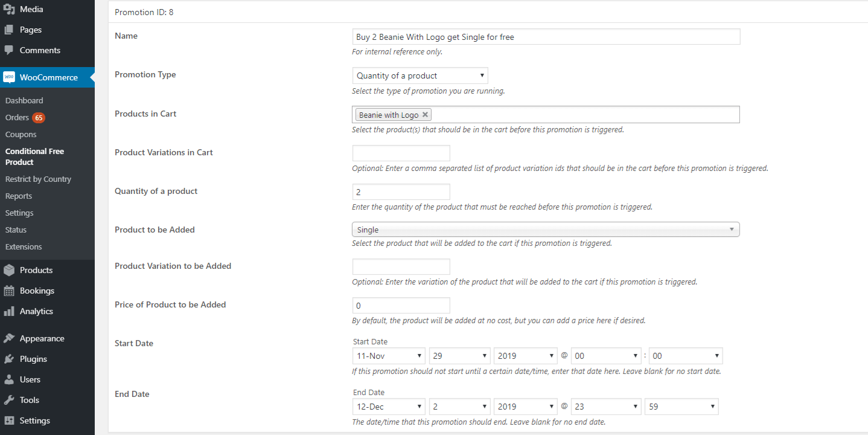Click the promotion Name text field
This screenshot has width=868, height=435.
pos(546,37)
